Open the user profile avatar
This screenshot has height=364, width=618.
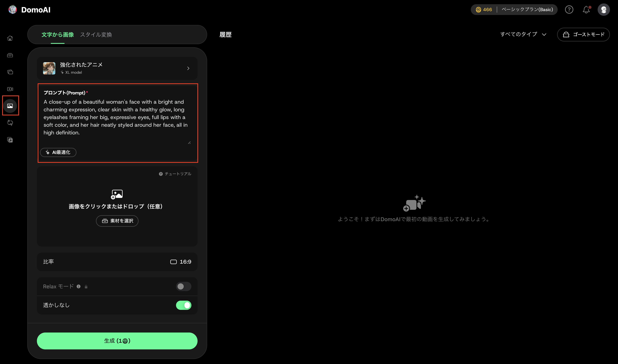604,10
